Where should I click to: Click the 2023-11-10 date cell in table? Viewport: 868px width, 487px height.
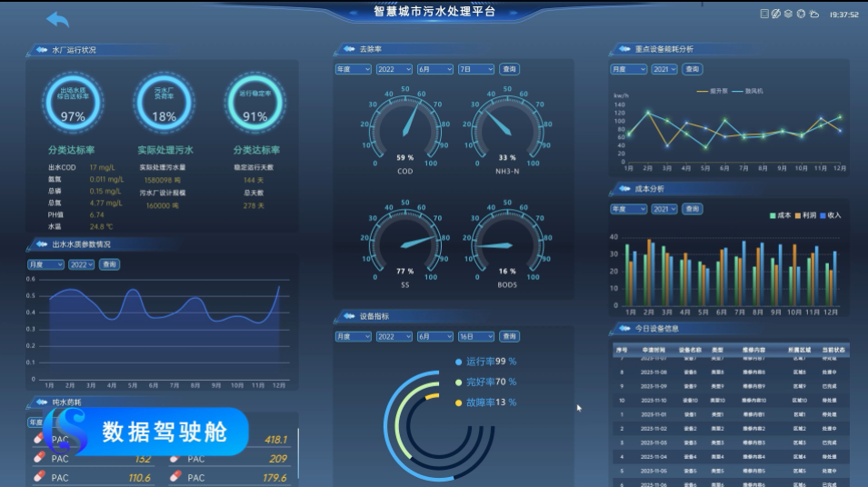(x=653, y=400)
